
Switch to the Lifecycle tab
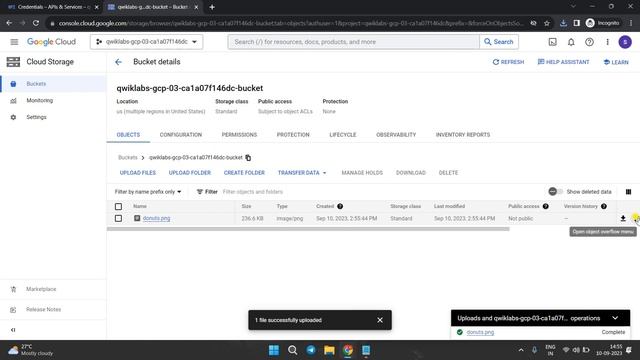[x=343, y=135]
